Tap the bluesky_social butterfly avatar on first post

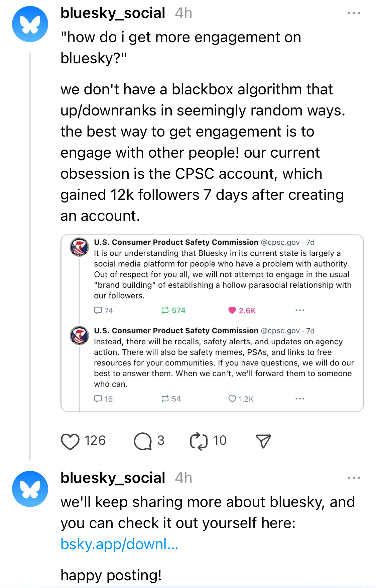tap(30, 24)
